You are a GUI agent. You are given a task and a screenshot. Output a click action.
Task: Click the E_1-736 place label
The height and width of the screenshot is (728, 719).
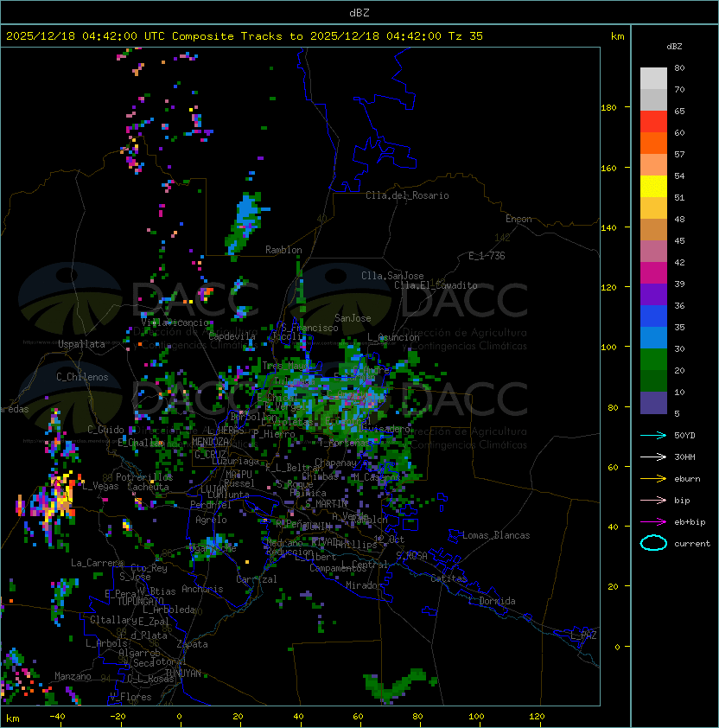pos(487,256)
